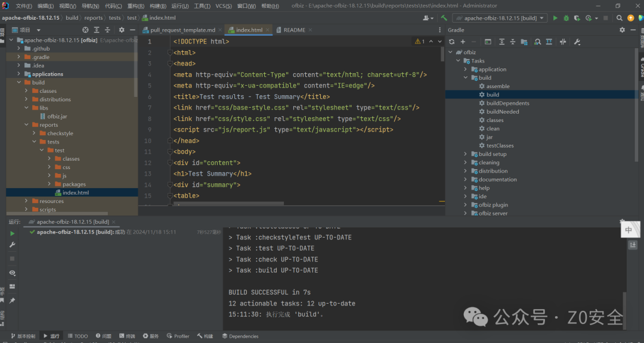Start debugging with the green bug icon
This screenshot has height=343, width=644.
click(x=566, y=18)
